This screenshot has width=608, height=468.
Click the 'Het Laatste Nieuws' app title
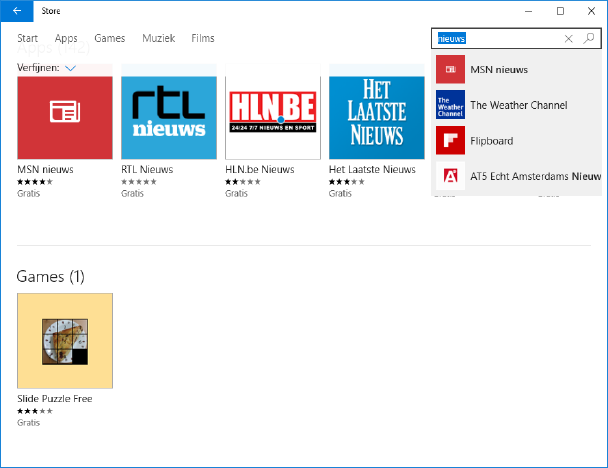tap(372, 169)
